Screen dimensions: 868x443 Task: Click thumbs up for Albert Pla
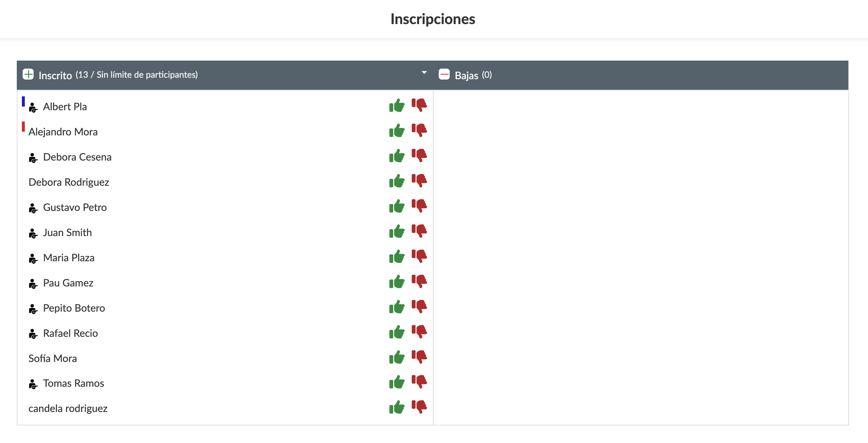point(397,106)
